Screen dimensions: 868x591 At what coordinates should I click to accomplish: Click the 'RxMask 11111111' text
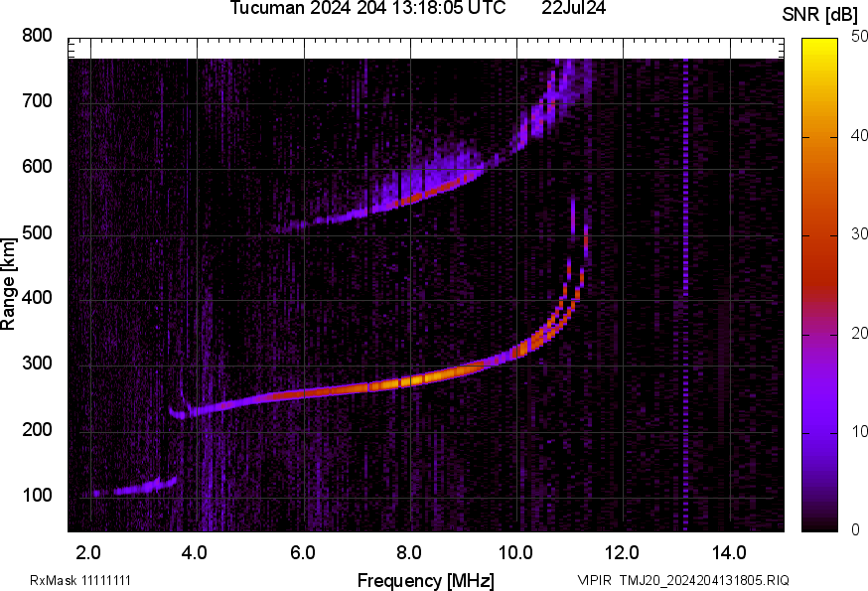(x=80, y=581)
